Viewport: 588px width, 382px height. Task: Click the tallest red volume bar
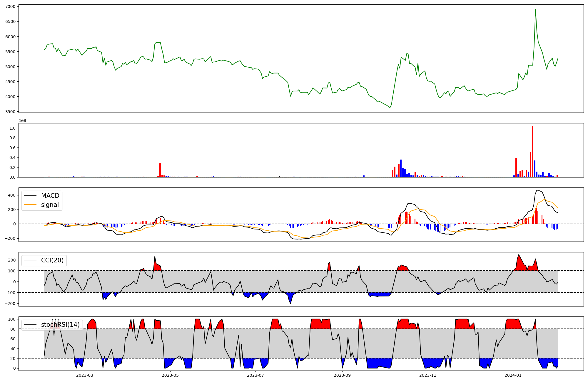coord(532,151)
